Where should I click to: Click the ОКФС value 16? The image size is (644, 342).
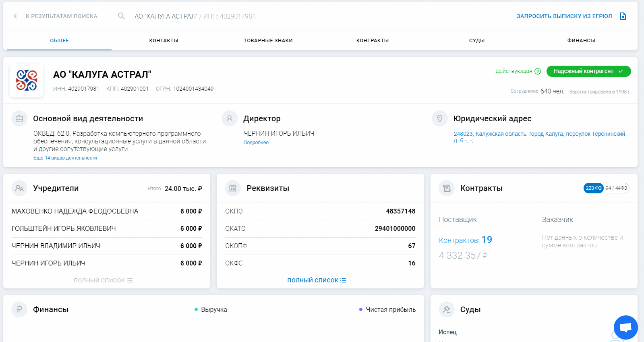pos(412,263)
